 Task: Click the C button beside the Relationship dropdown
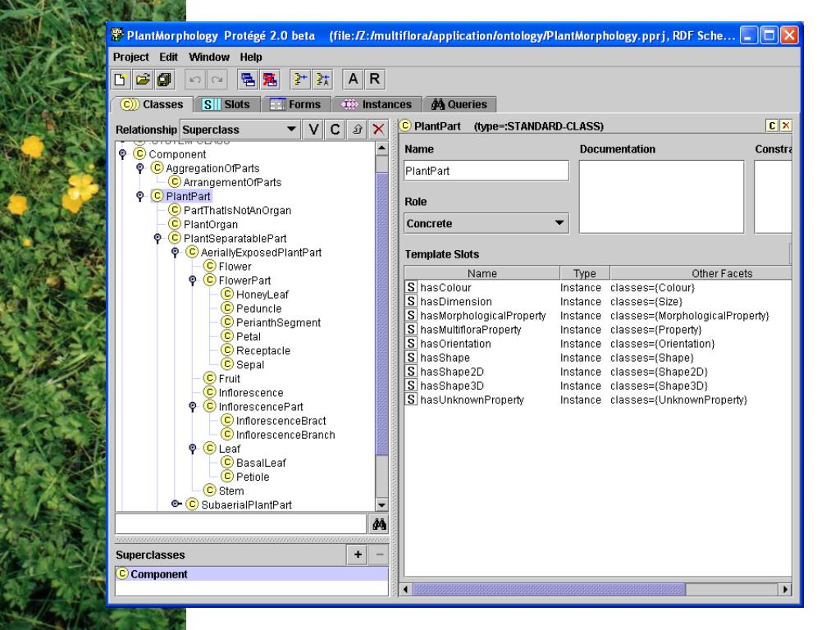tap(336, 129)
